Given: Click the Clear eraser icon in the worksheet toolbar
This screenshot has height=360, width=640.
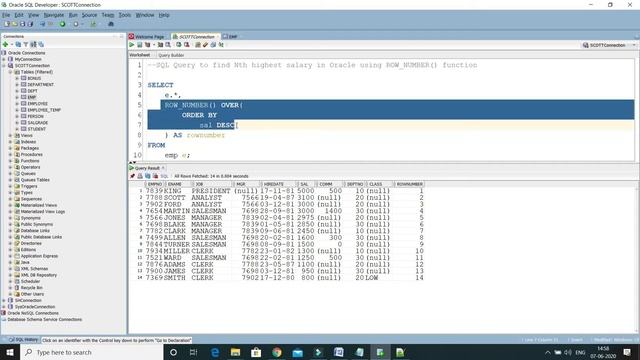Looking at the screenshot, I should pos(205,45).
